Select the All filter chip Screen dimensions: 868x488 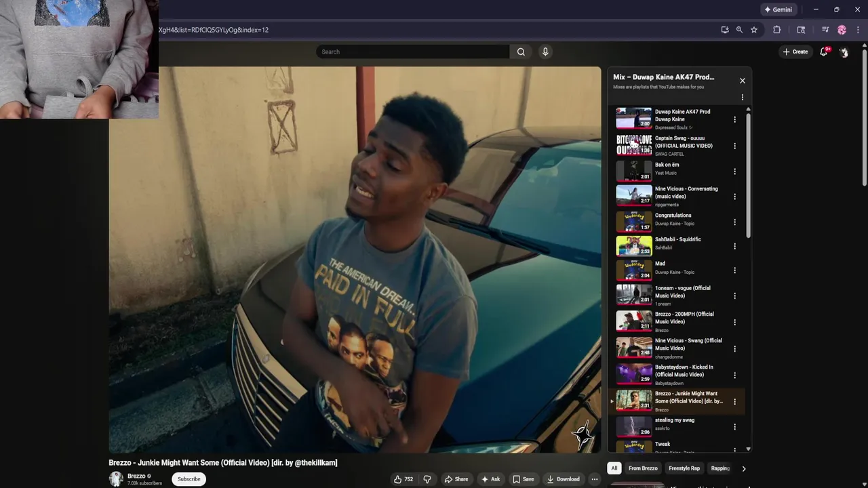[x=614, y=468]
